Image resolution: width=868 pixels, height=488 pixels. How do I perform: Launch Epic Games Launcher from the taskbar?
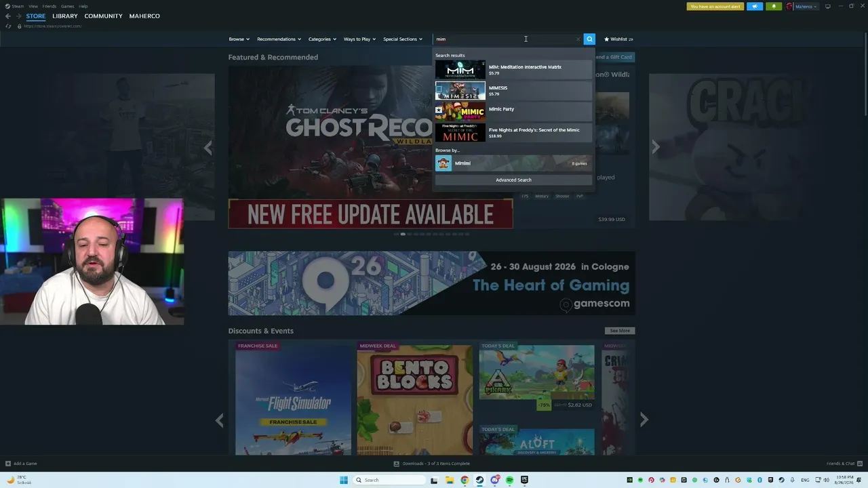pyautogui.click(x=524, y=481)
